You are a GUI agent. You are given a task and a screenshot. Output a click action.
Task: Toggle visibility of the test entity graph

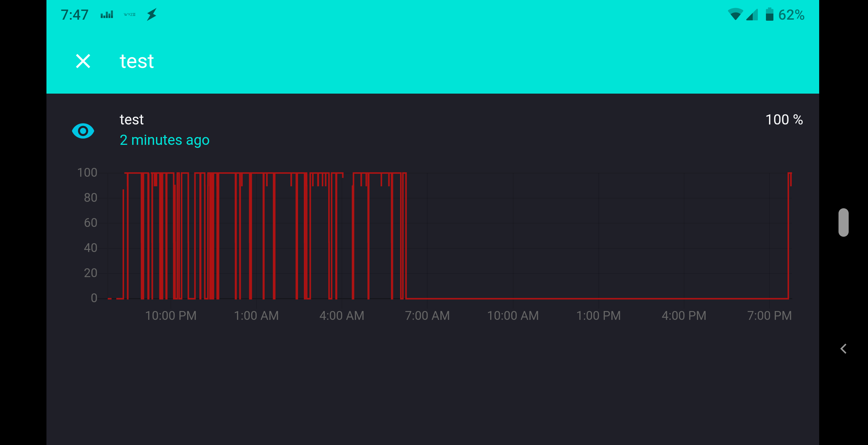(83, 131)
